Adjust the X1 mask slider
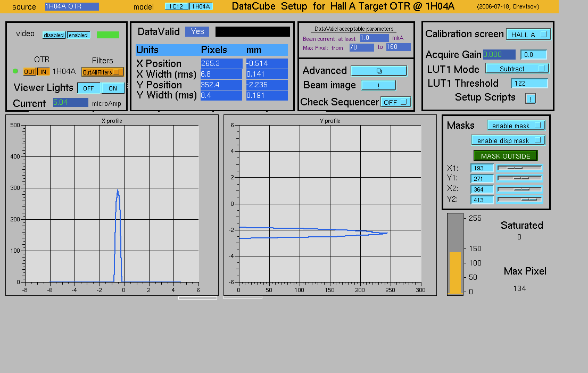 520,168
